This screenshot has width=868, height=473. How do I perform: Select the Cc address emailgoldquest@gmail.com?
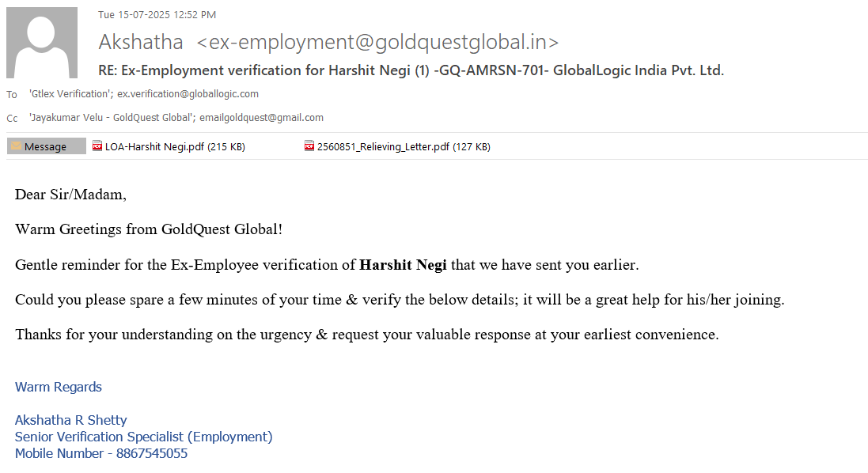pos(261,118)
